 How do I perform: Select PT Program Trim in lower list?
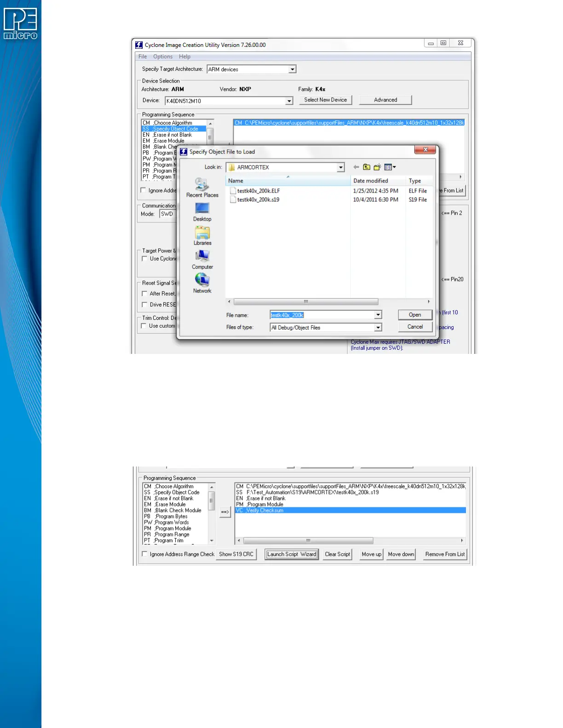[x=175, y=540]
